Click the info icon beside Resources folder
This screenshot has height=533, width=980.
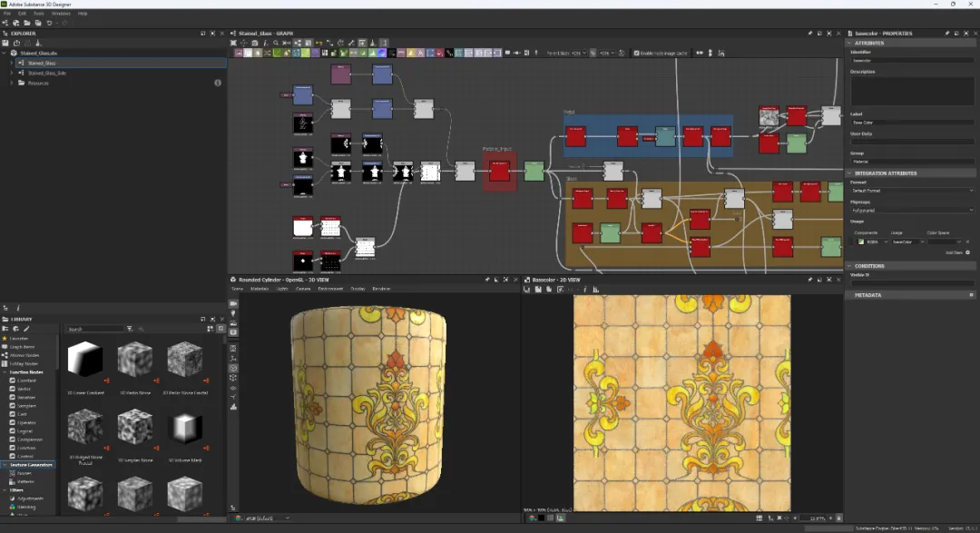click(218, 83)
